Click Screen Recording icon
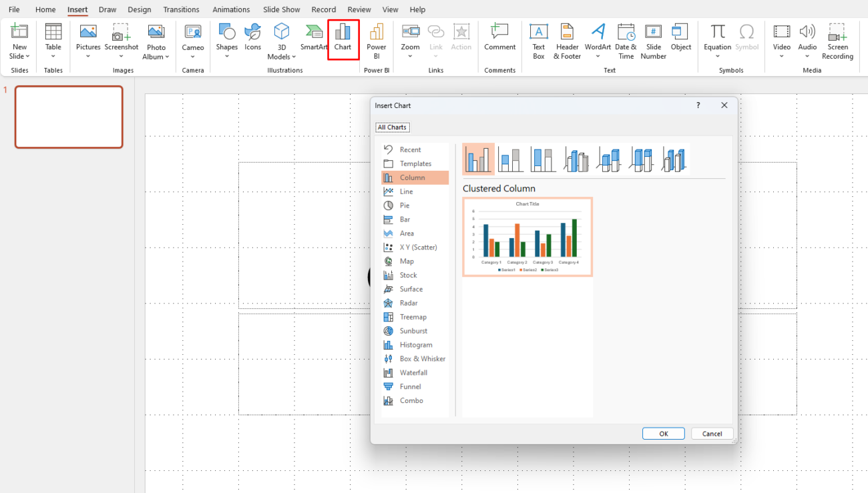 pyautogui.click(x=838, y=31)
